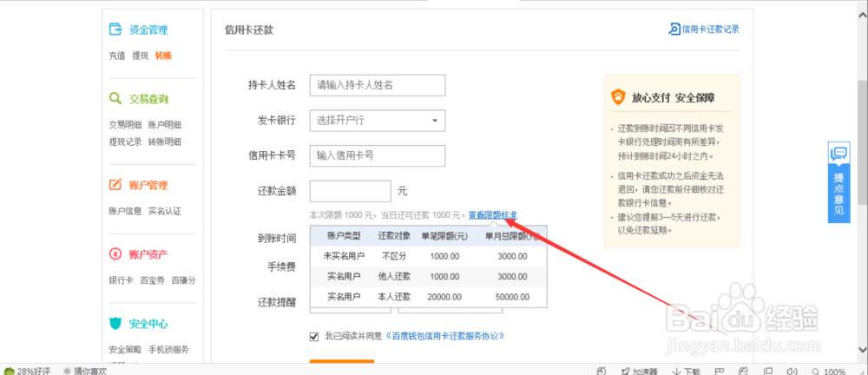Screen dimensions: 868x375
Task: Open 交易明细 in the sidebar
Action: pos(125,125)
